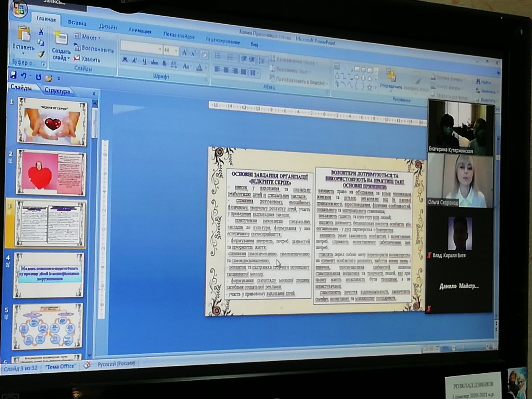Toggle underline formatting (Ч)
Image resolution: width=532 pixels, height=399 pixels.
[144, 62]
